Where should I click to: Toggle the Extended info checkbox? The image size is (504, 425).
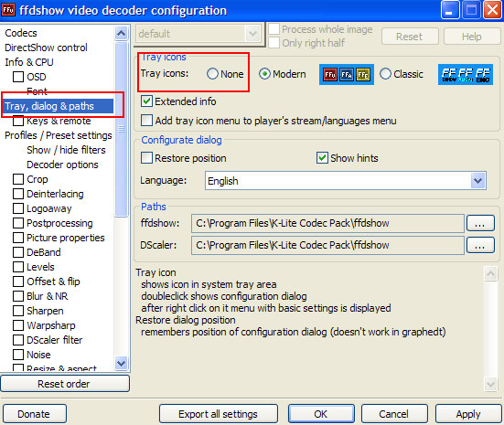click(146, 101)
